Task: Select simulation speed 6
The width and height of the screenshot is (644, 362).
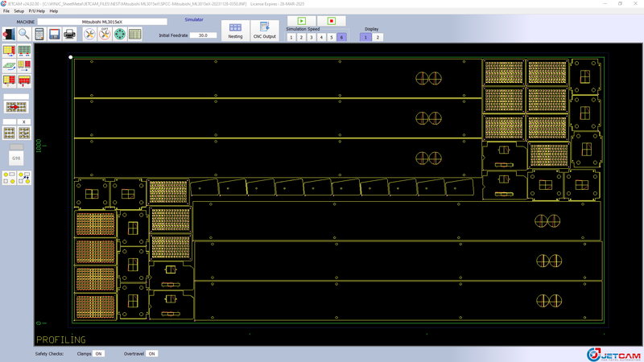Action: (341, 38)
